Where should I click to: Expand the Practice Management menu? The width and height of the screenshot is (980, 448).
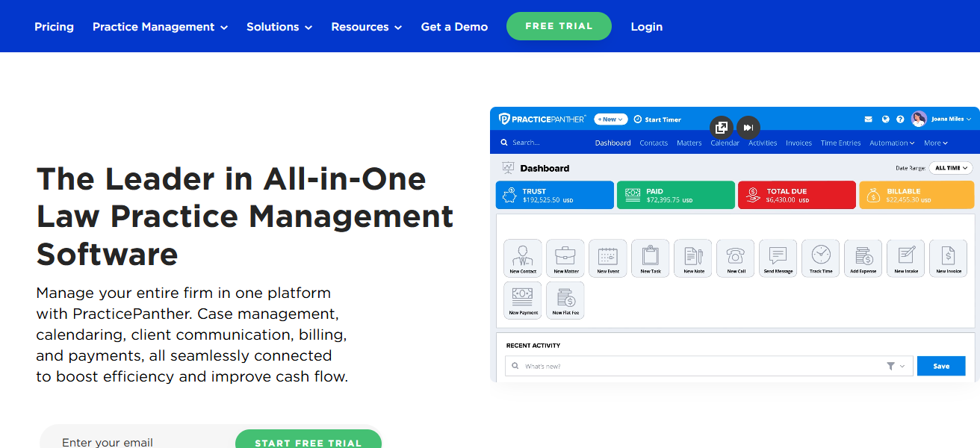point(160,27)
